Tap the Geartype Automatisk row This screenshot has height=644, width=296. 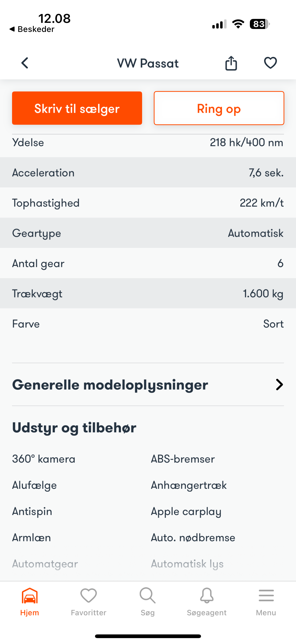tap(148, 233)
